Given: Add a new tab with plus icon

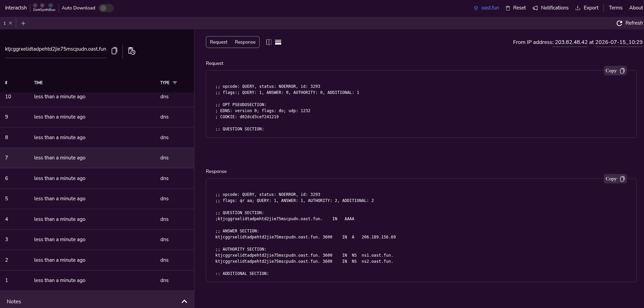Looking at the screenshot, I should point(23,23).
